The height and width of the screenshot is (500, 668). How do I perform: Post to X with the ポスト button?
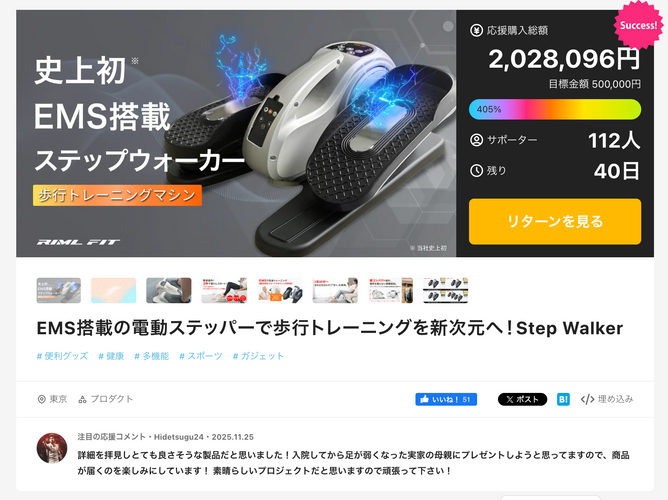pos(522,399)
